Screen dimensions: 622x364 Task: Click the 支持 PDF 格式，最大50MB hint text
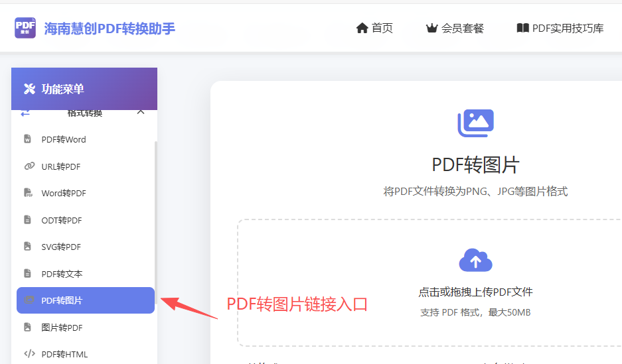pos(475,312)
